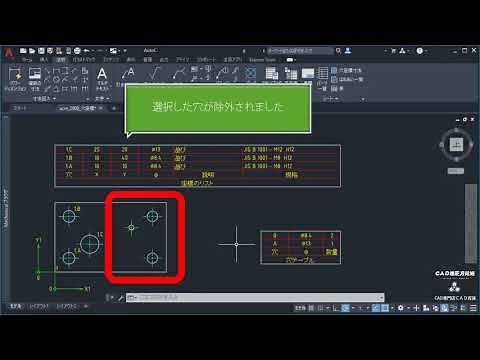Viewport: 480px width, 360px height.
Task: Click the 複数の寸法 tool
Action: tap(35, 79)
